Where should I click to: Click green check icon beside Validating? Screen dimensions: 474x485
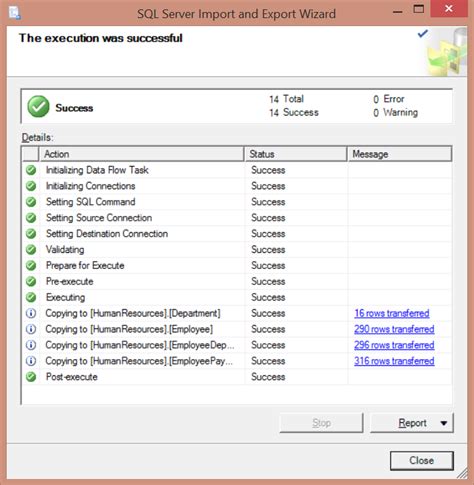click(x=31, y=250)
